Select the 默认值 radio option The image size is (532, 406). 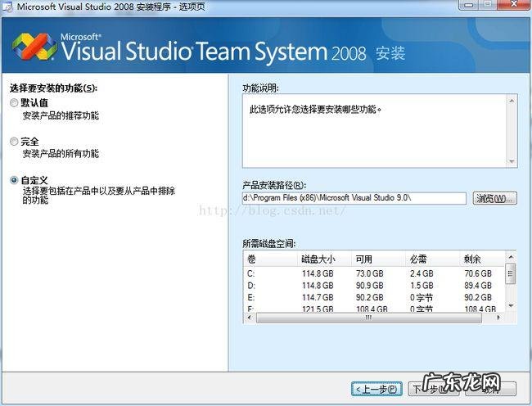click(x=14, y=103)
